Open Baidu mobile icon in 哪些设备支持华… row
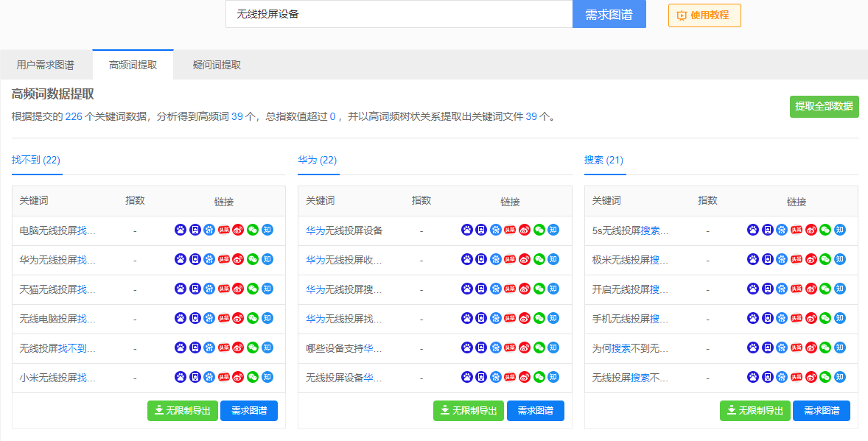 (x=482, y=347)
